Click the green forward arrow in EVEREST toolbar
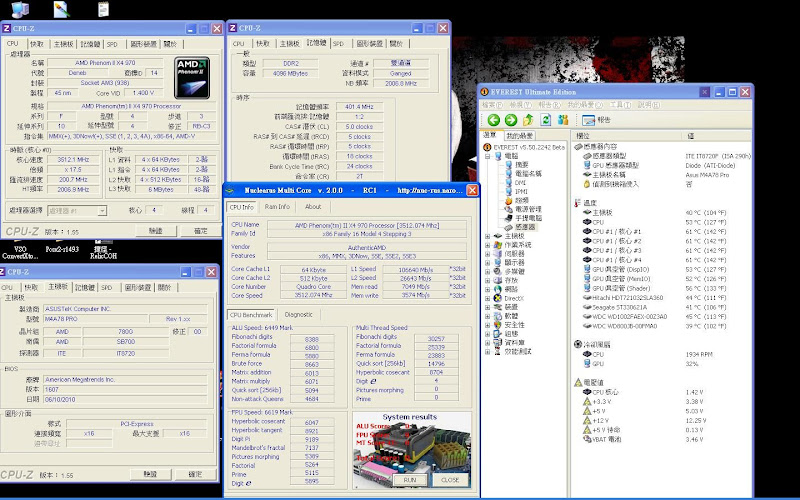 [509, 119]
